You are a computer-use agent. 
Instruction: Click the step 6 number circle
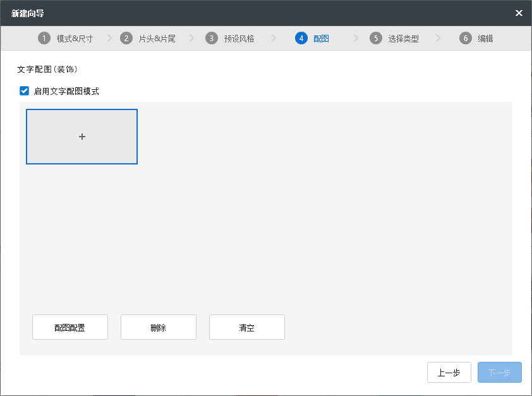466,39
